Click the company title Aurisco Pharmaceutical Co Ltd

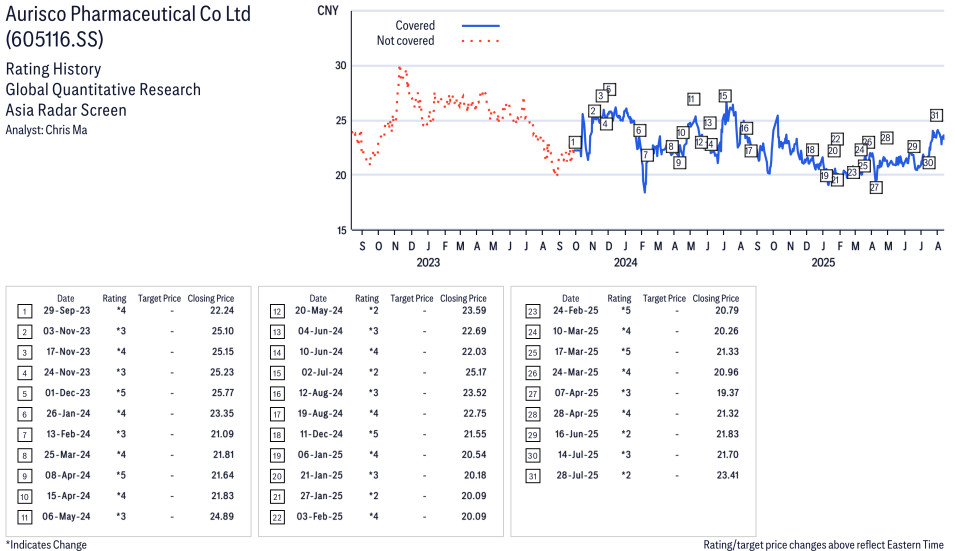pos(129,14)
